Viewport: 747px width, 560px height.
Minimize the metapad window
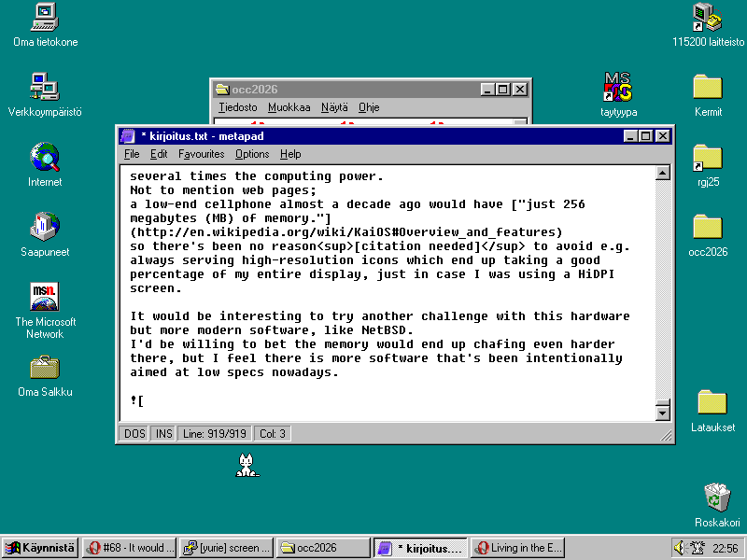pos(630,136)
